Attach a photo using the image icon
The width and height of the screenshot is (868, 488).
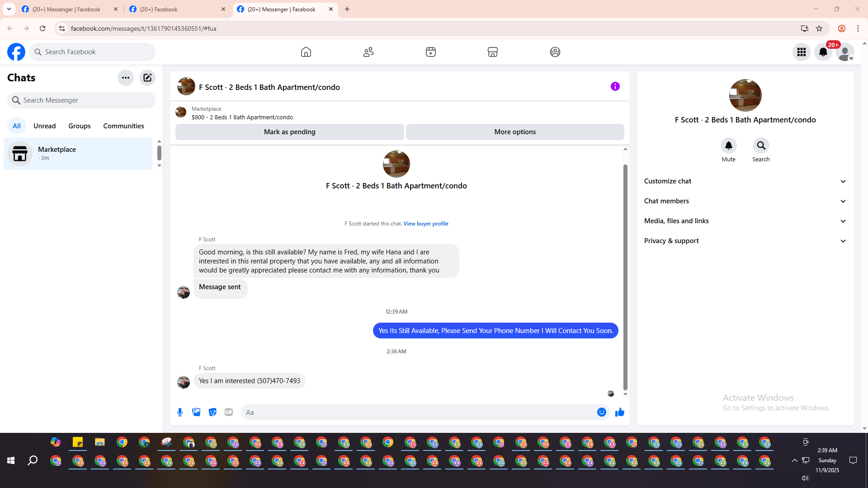[196, 412]
